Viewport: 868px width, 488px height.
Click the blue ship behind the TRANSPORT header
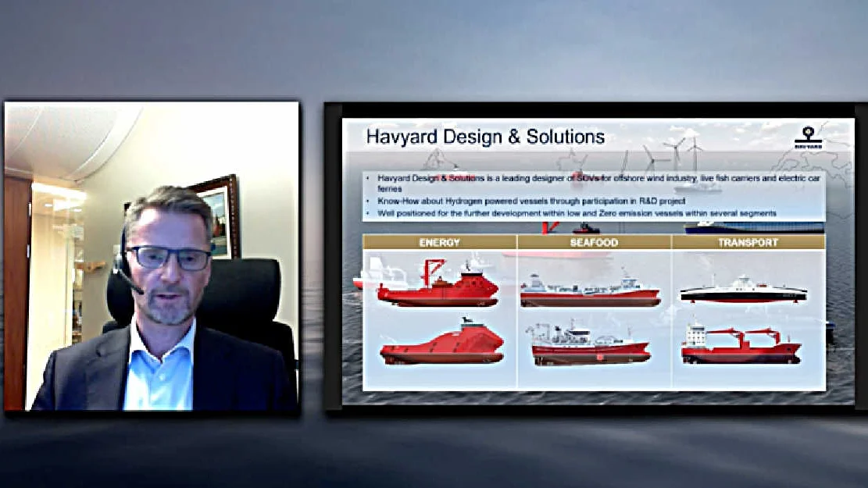[x=752, y=227]
